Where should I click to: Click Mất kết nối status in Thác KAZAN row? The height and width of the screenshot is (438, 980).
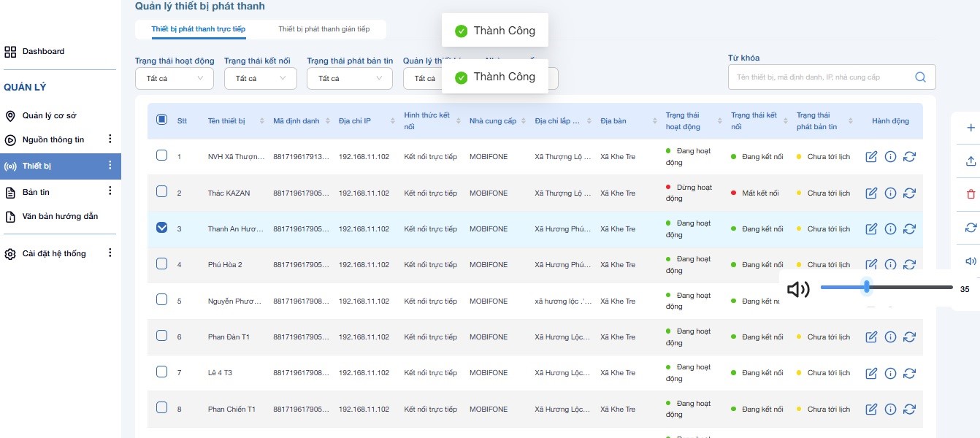point(754,193)
